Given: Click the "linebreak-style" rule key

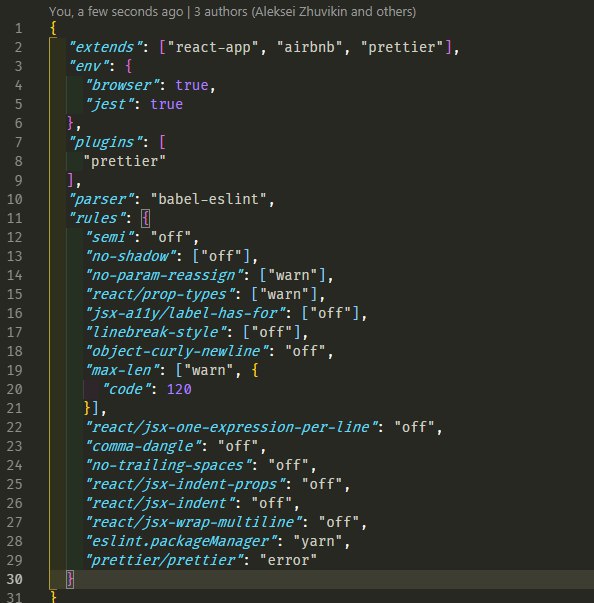Looking at the screenshot, I should 156,332.
